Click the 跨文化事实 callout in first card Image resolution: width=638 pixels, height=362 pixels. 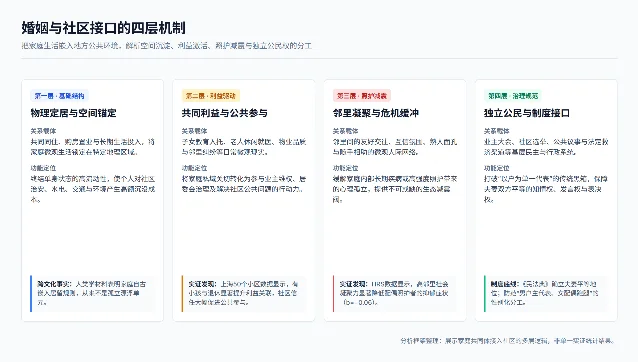(x=93, y=293)
